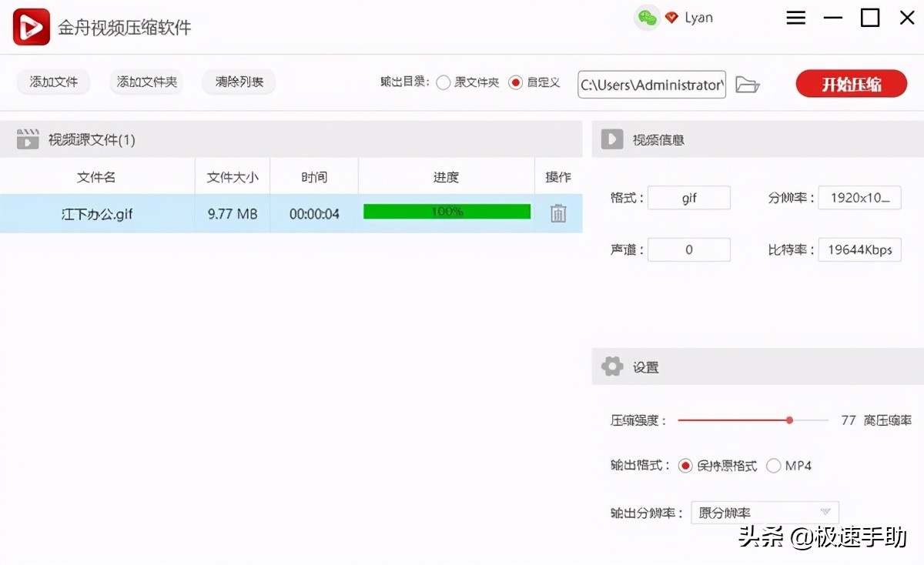Click the gear icon on 设置 panel

(x=611, y=366)
